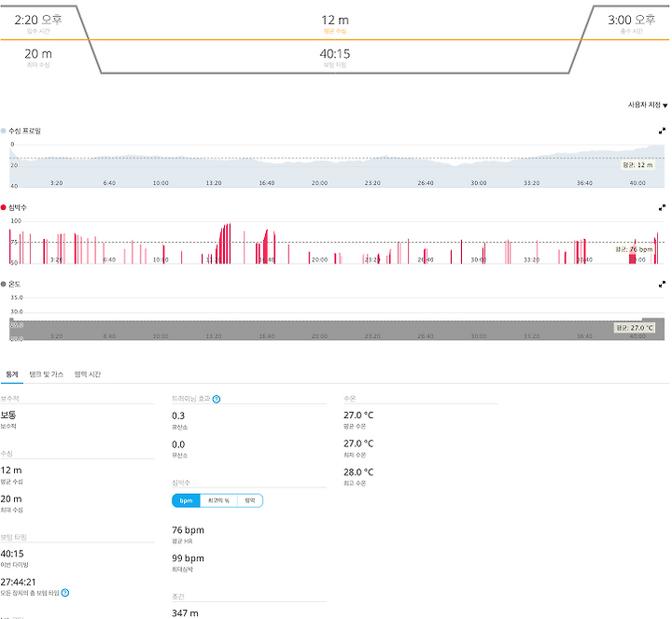
Task: Click the 76 bpm average HR stat
Action: click(x=188, y=530)
